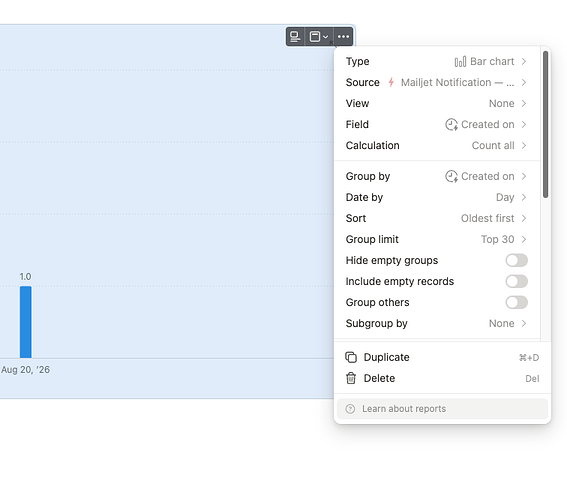Click the bar chart type icon
Screen dimensions: 567x499
click(460, 62)
